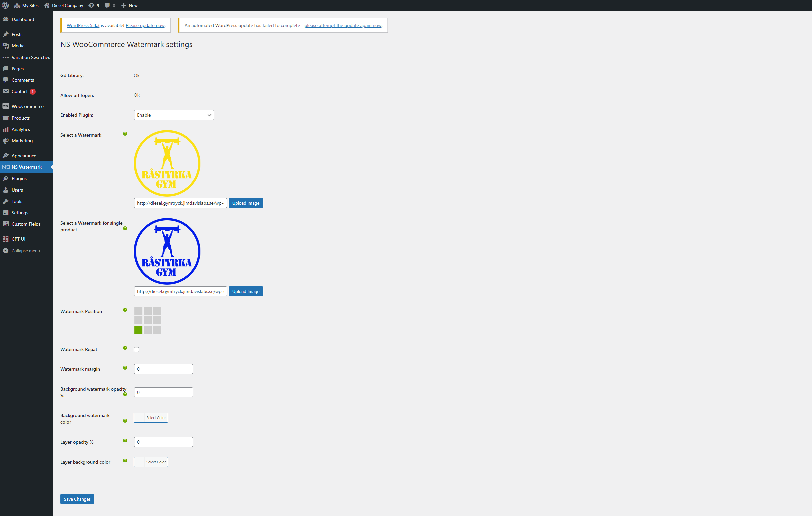Click the CPT UI icon
Image resolution: width=812 pixels, height=516 pixels.
6,239
